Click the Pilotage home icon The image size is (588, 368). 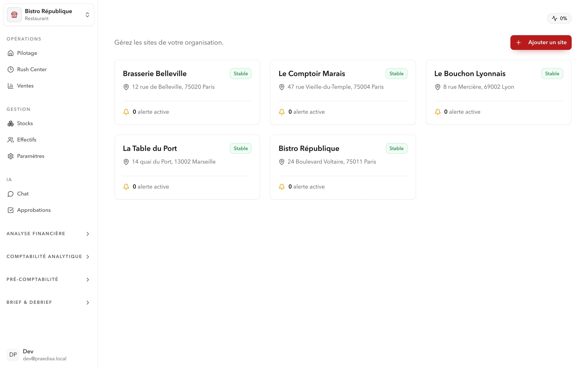tap(10, 53)
